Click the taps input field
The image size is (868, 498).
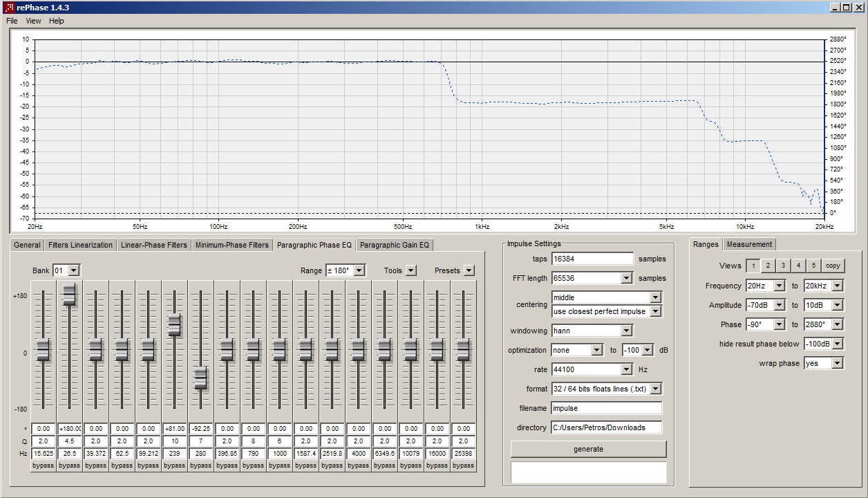tap(592, 259)
